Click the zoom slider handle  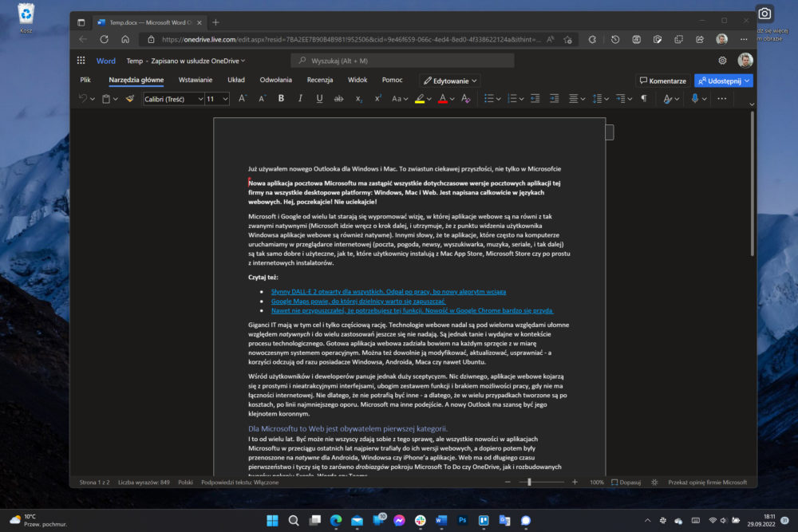pos(529,483)
